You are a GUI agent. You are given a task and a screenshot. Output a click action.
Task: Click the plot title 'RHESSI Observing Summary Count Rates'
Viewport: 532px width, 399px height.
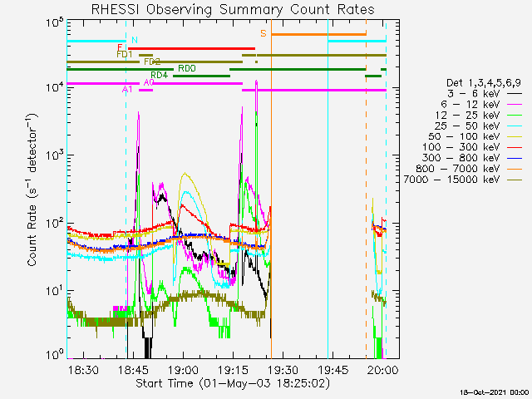(x=233, y=9)
